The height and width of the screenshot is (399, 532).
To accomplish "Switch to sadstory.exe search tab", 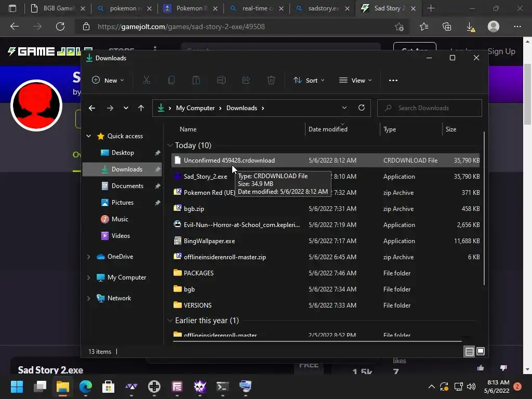I will (323, 8).
